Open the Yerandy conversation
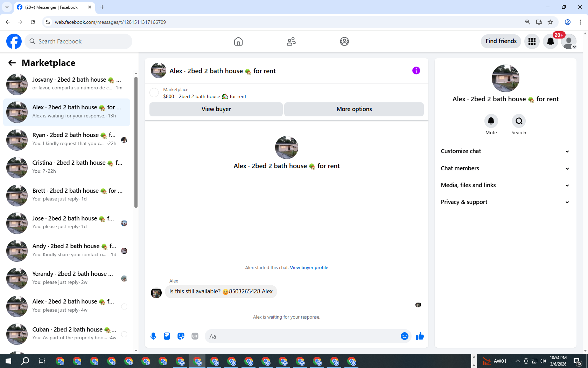The image size is (588, 368). tap(66, 279)
